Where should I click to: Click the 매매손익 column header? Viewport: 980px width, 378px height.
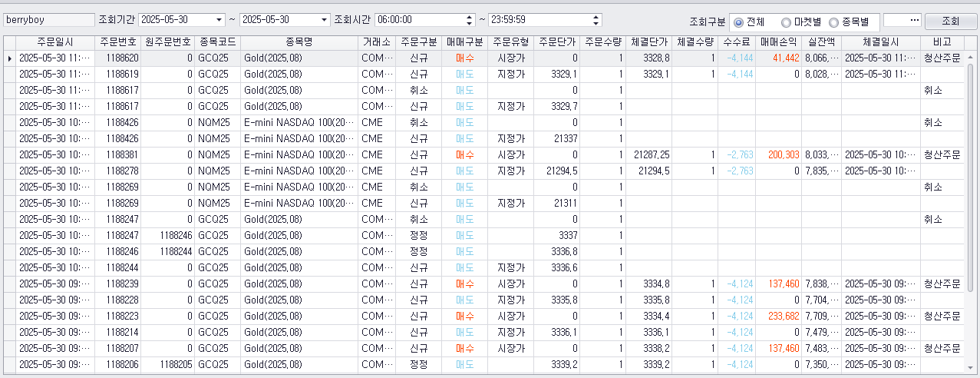778,42
